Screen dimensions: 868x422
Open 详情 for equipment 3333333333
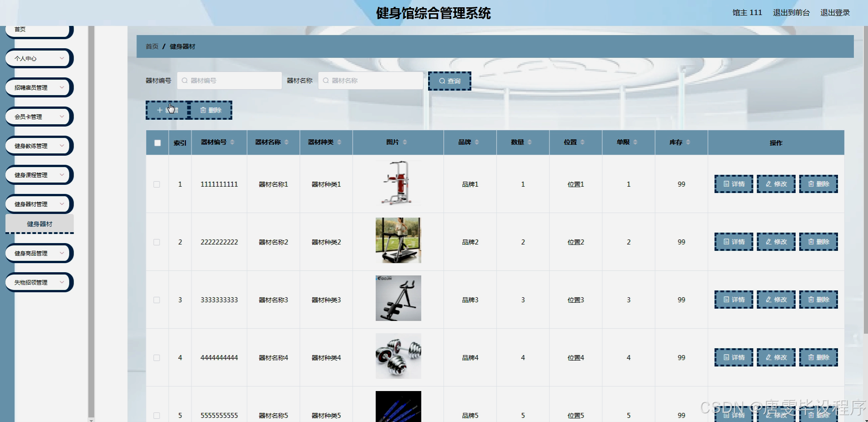click(734, 300)
